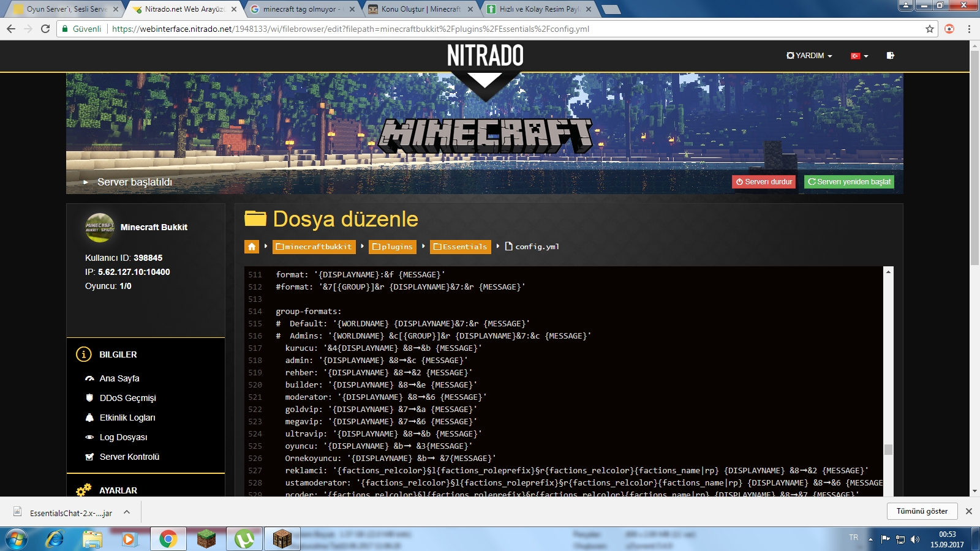Navigate to plugins folder breadcrumb
This screenshot has width=980, height=551.
393,247
